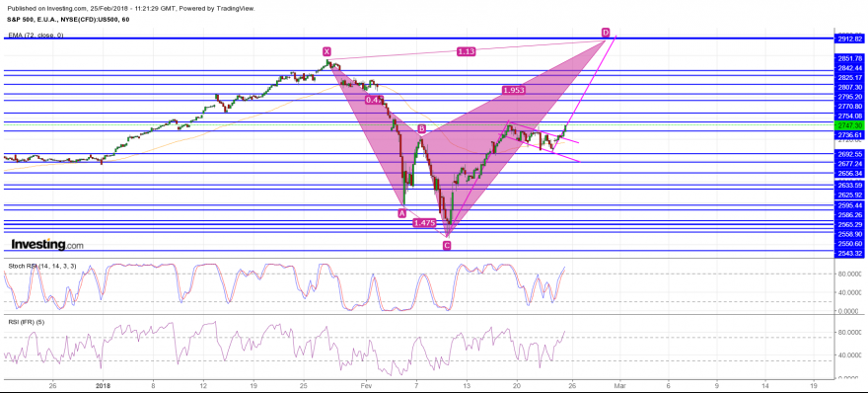
Task: Select the X point marker of the pattern
Action: click(327, 51)
